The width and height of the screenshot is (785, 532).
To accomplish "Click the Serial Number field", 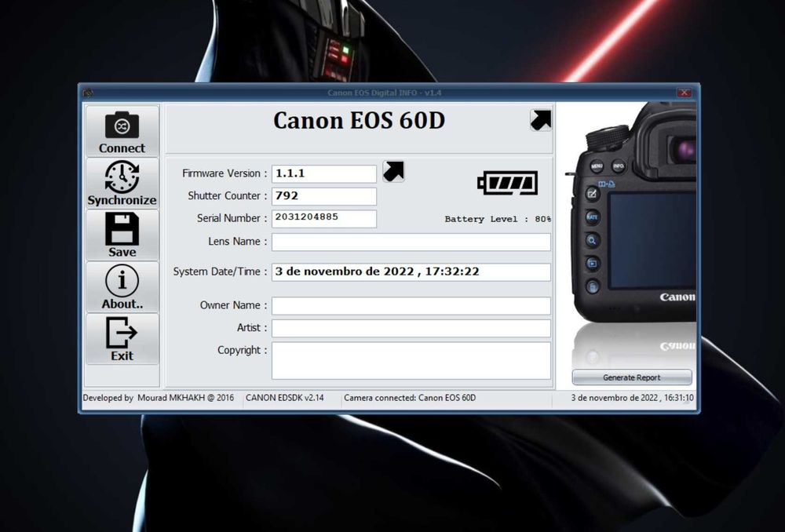I will click(324, 219).
